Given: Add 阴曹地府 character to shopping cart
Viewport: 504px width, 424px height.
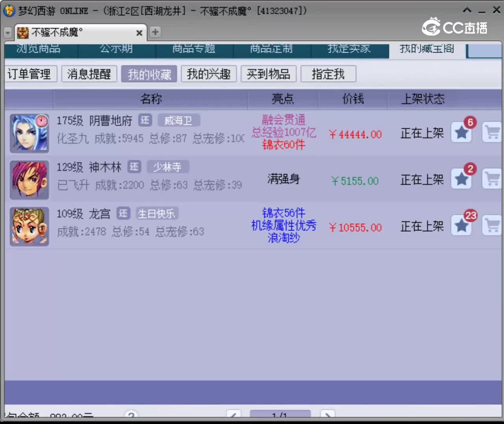Looking at the screenshot, I should pos(492,132).
